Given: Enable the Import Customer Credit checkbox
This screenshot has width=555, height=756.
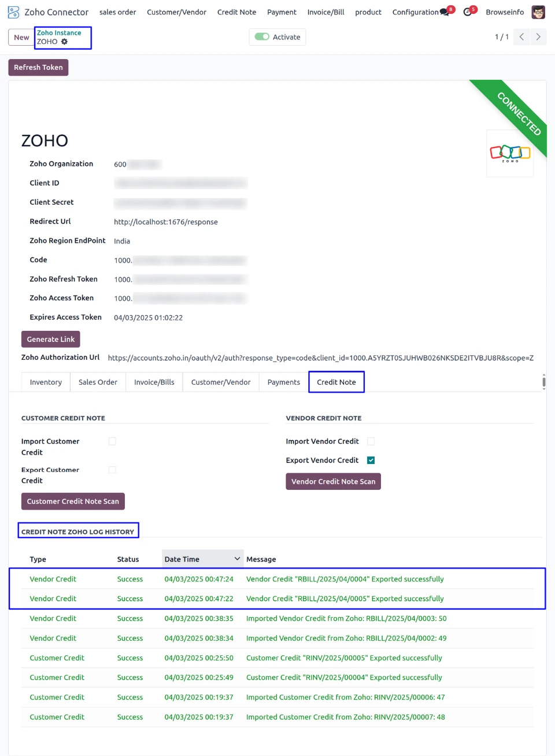Looking at the screenshot, I should pyautogui.click(x=112, y=441).
